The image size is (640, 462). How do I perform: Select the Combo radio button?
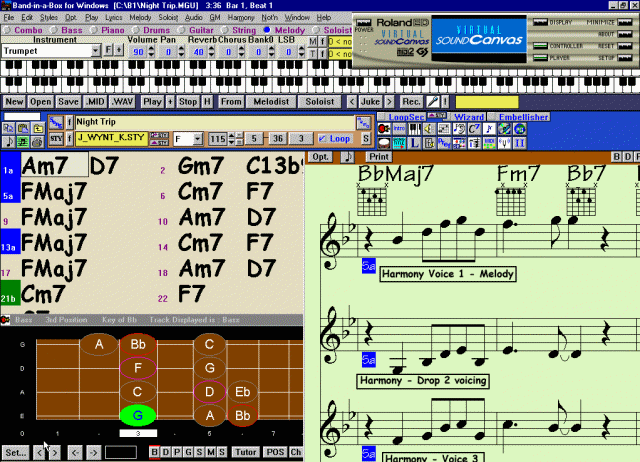click(7, 30)
